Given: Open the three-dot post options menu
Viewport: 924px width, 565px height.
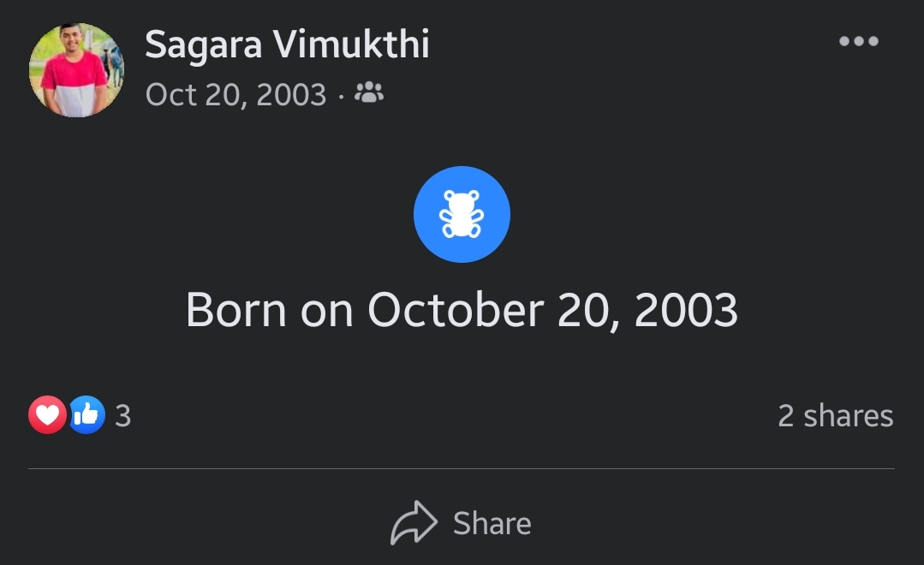Looking at the screenshot, I should 859,40.
